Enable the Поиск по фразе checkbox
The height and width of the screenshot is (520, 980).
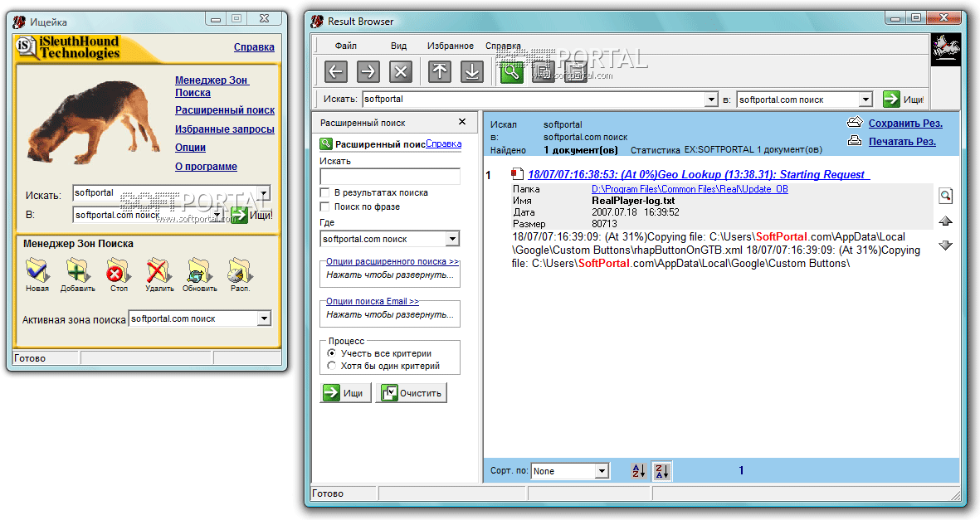pos(325,207)
